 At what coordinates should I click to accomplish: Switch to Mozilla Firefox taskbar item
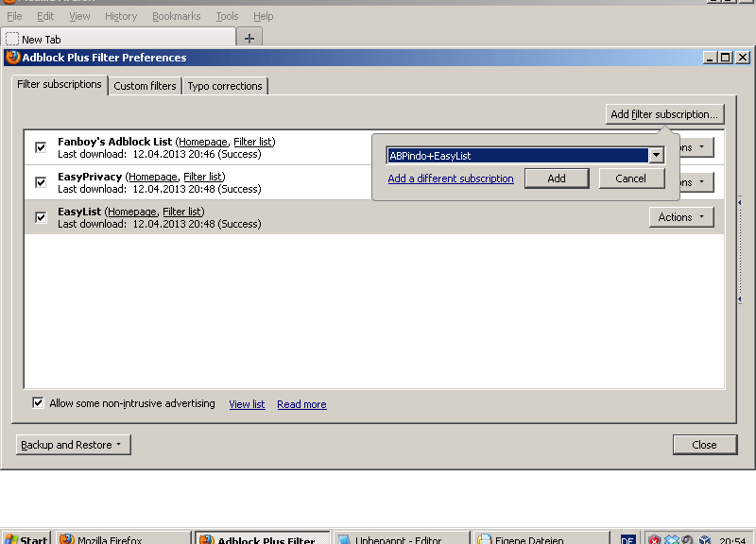tap(124, 539)
